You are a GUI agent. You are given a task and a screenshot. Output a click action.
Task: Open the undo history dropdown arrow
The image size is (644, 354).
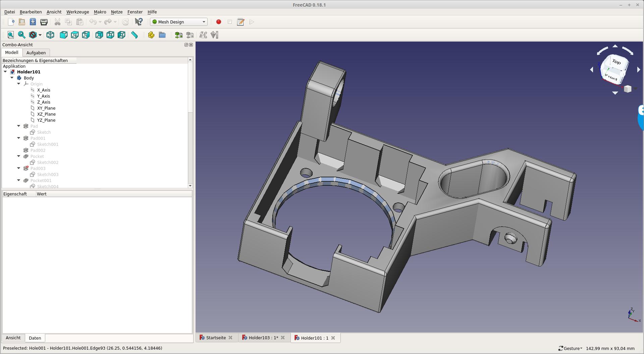100,22
